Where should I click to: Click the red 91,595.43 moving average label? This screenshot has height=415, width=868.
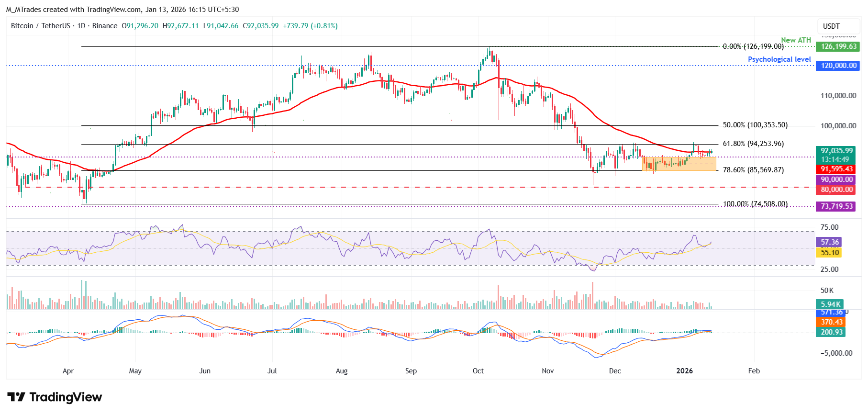coord(836,169)
